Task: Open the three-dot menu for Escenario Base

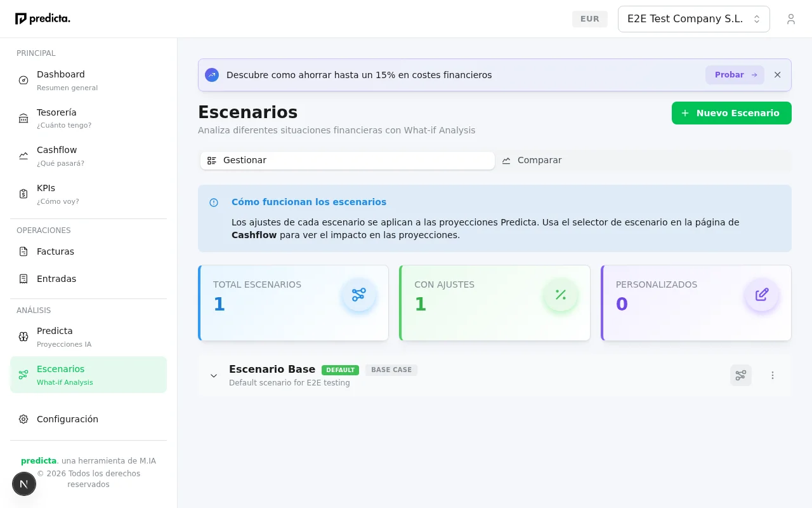Action: pyautogui.click(x=773, y=375)
